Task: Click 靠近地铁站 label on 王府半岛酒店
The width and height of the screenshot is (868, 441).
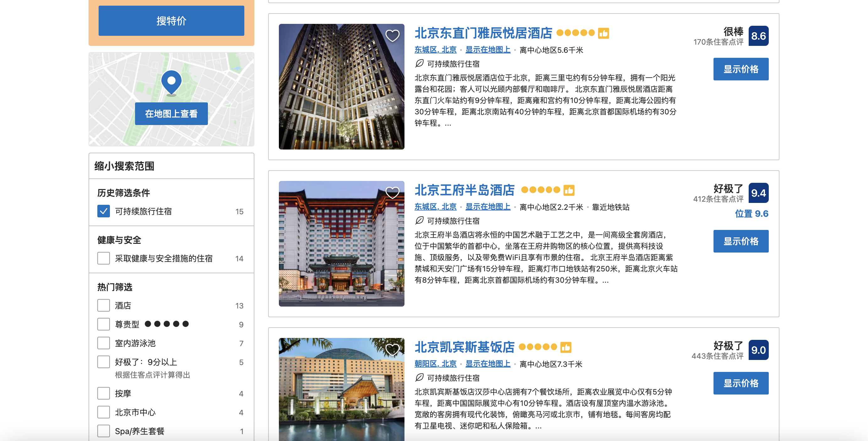Action: [610, 207]
